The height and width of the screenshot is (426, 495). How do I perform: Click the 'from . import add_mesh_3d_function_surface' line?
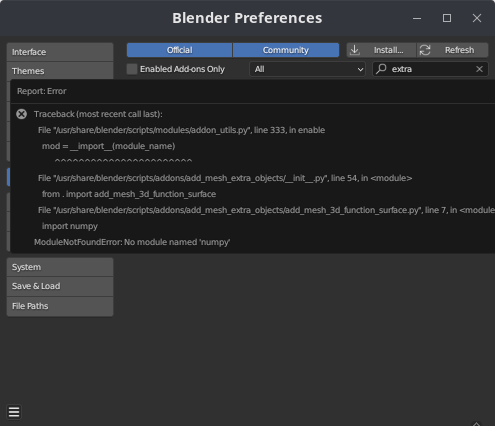[x=129, y=194]
